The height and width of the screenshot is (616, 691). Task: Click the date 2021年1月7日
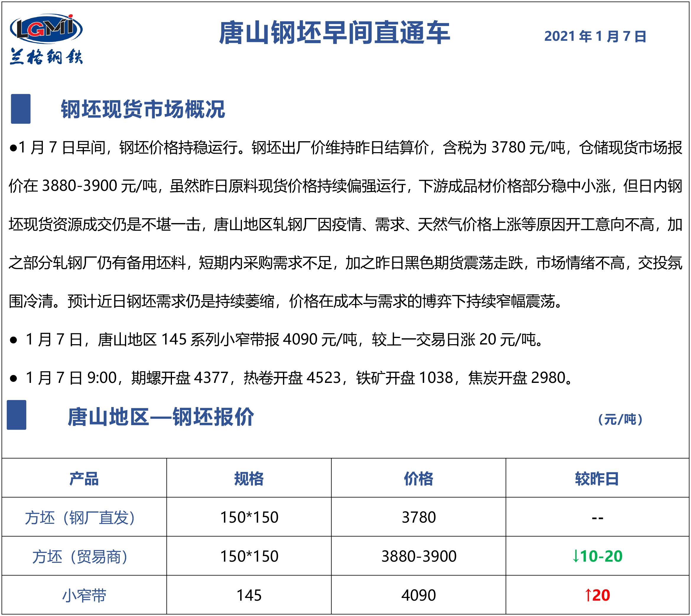click(595, 36)
